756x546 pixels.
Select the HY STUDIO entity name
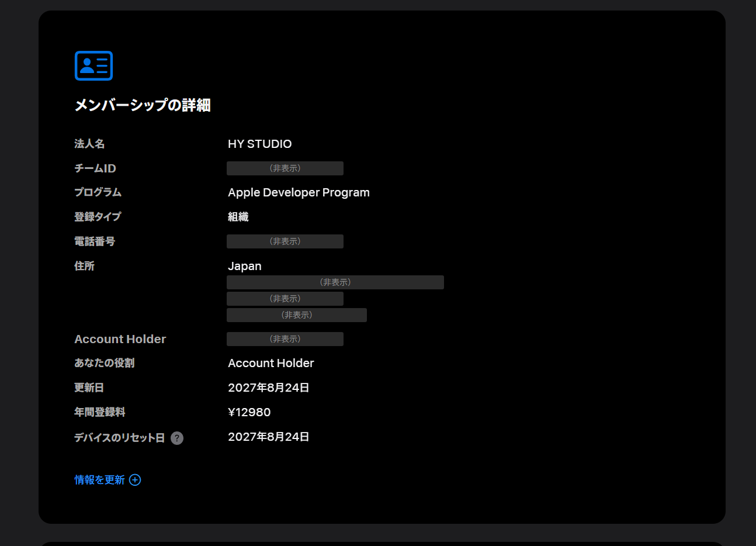(x=260, y=144)
